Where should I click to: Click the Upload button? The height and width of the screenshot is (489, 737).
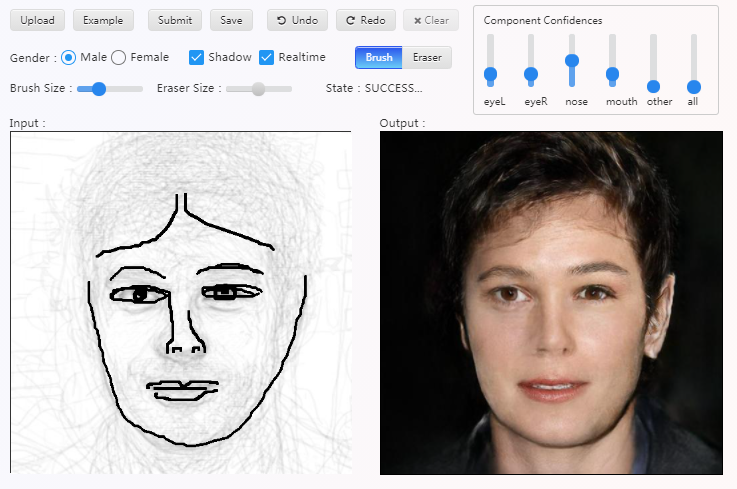tap(37, 20)
